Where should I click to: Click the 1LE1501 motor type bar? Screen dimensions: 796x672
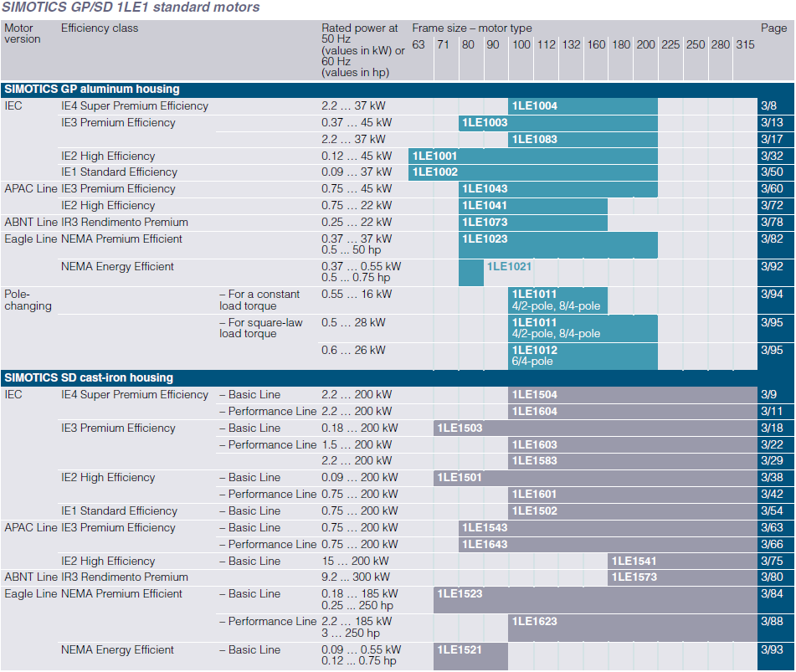[595, 478]
